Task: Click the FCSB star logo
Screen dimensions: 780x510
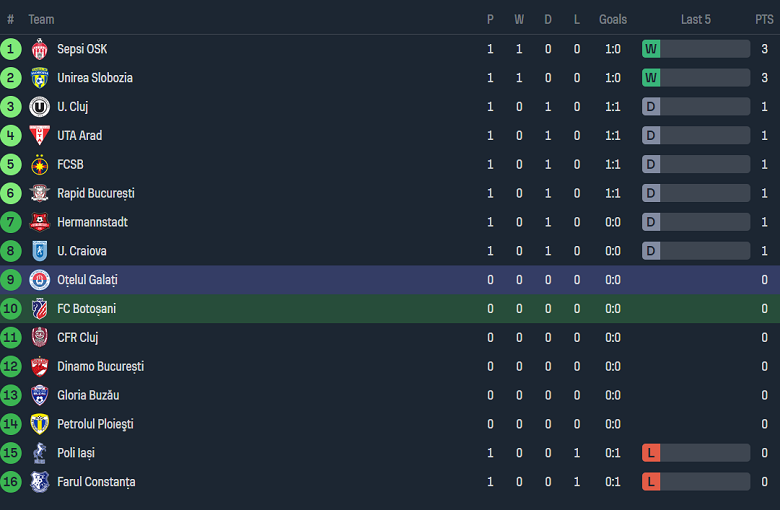Action: (40, 165)
